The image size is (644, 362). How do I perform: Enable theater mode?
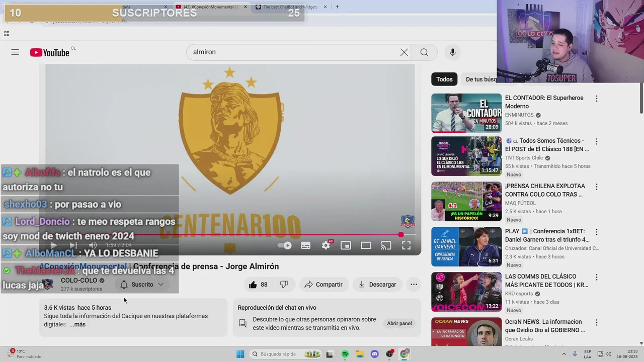[x=366, y=245]
